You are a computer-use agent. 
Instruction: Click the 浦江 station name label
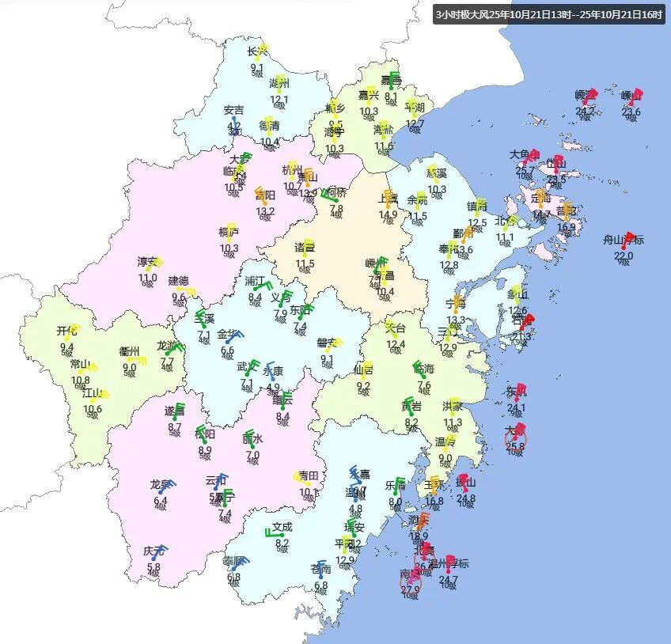click(x=255, y=281)
